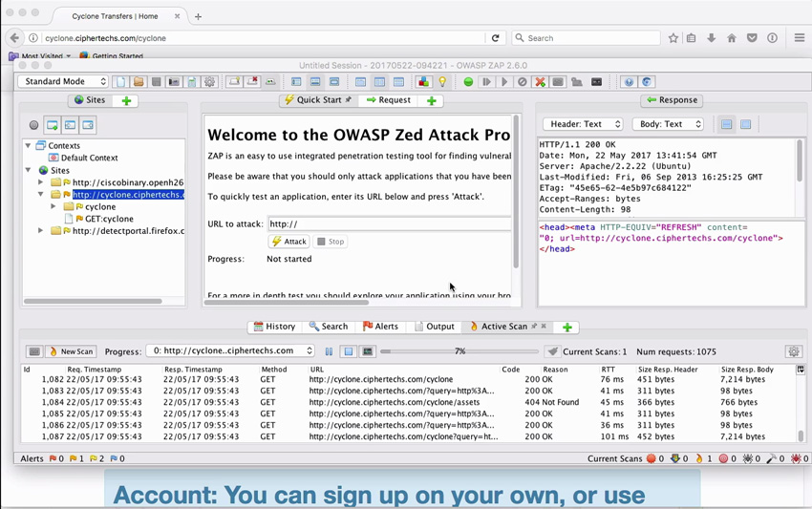Open session folder icon in ZAP toolbar
This screenshot has height=509, width=812.
(x=139, y=82)
